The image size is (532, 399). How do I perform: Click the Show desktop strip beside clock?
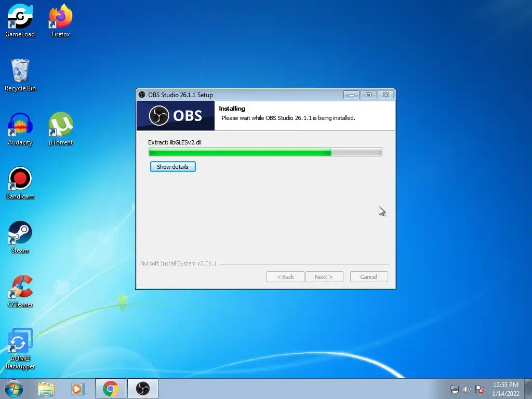point(528,389)
